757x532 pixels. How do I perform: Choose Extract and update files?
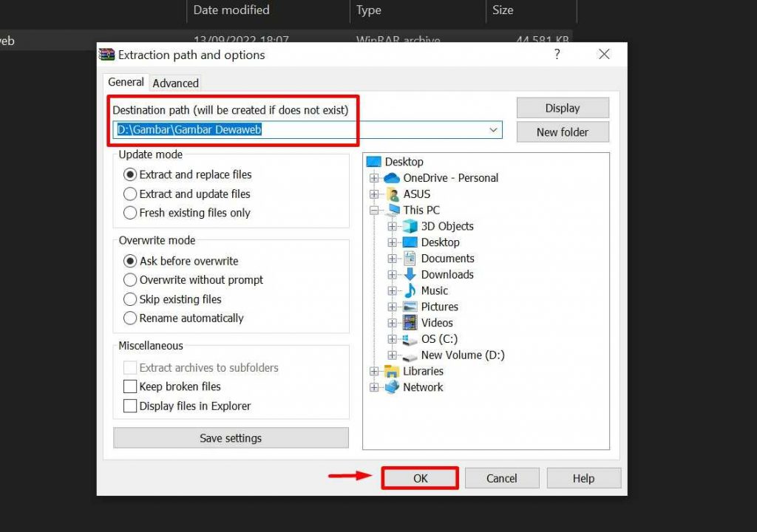[130, 194]
